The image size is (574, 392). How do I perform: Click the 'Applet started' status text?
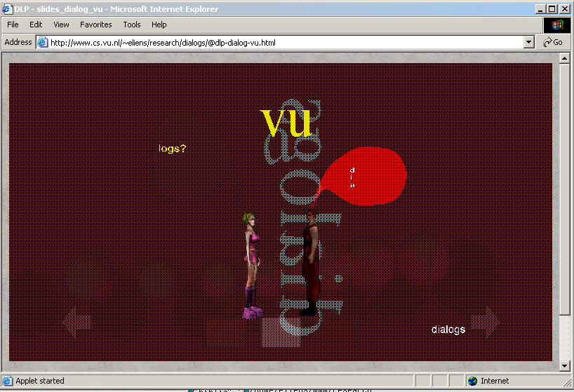pyautogui.click(x=40, y=381)
